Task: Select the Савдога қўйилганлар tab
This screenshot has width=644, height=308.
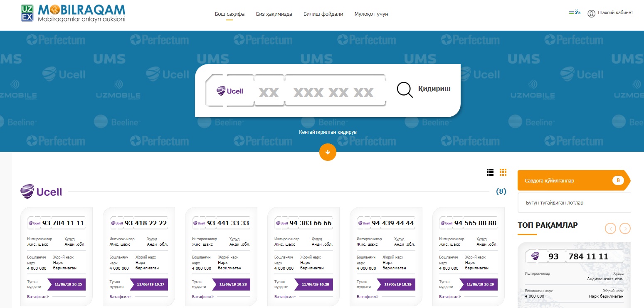Action: [572, 180]
